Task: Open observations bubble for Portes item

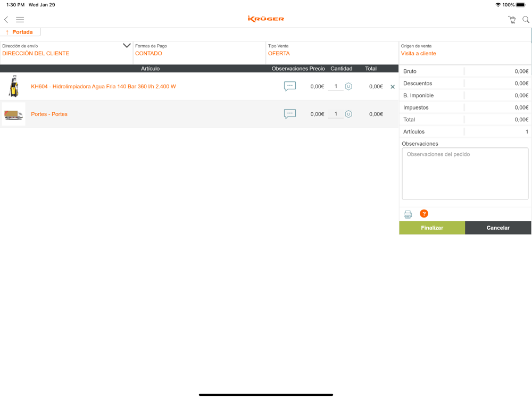Action: 290,114
